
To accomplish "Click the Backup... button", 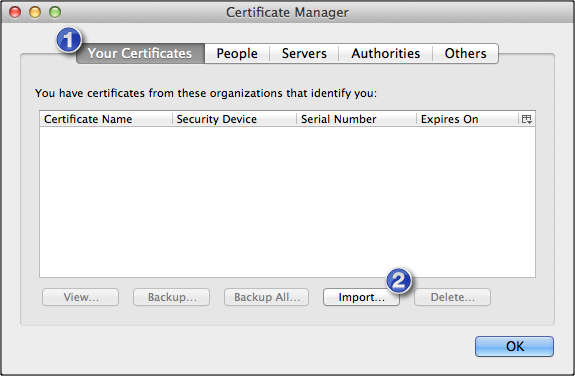I will click(172, 297).
